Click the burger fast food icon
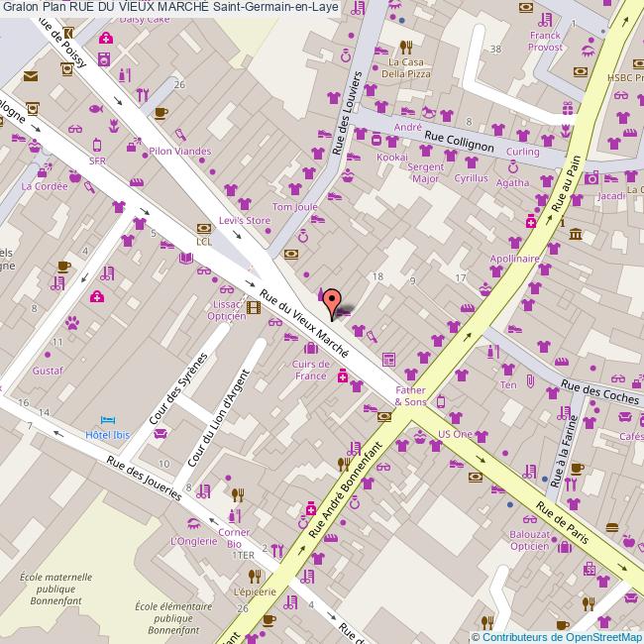The height and width of the screenshot is (644, 644). click(612, 528)
